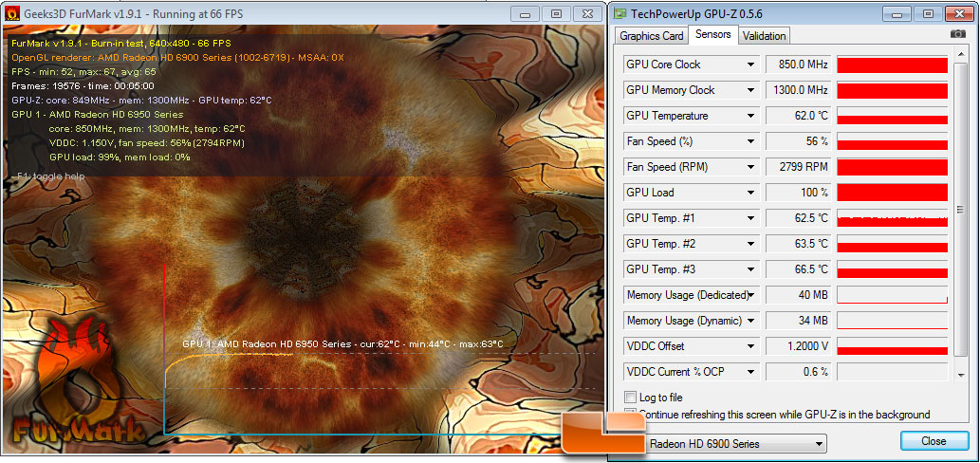
Task: Open the GPU Temperature sensor dropdown
Action: click(750, 116)
